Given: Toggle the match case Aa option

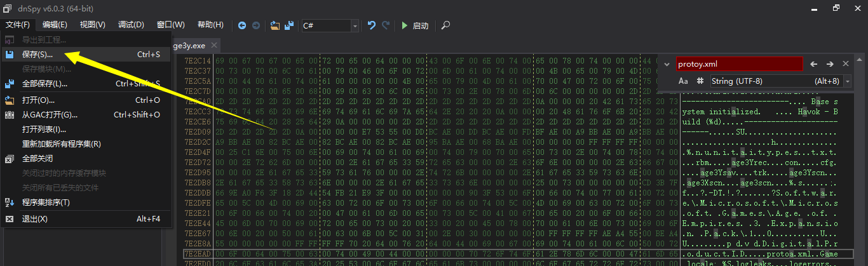Looking at the screenshot, I should tap(684, 81).
